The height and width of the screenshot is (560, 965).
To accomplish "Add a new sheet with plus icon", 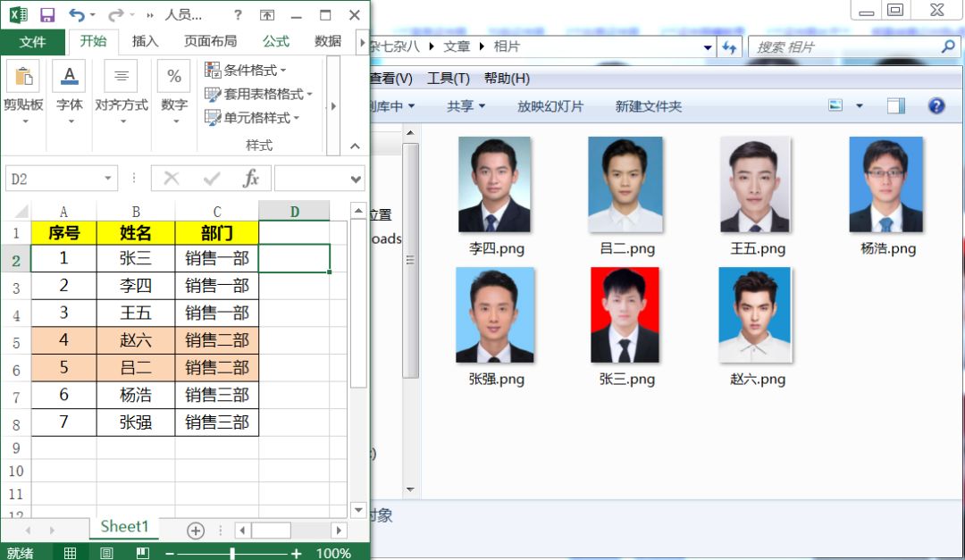I will click(195, 530).
